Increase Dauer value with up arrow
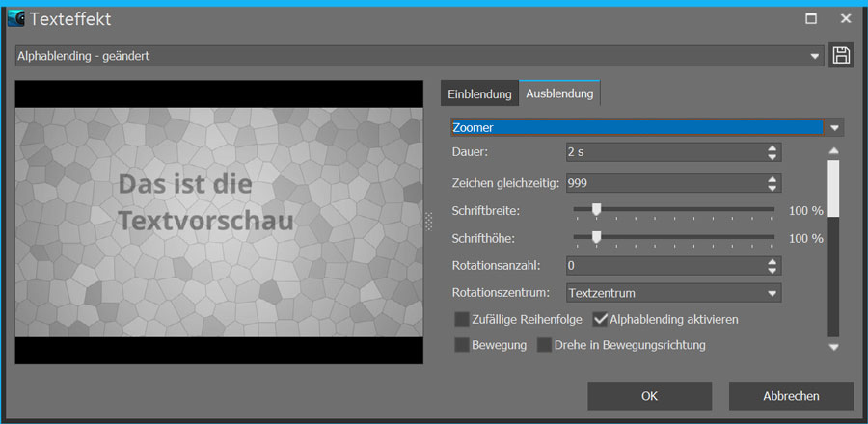 click(772, 147)
